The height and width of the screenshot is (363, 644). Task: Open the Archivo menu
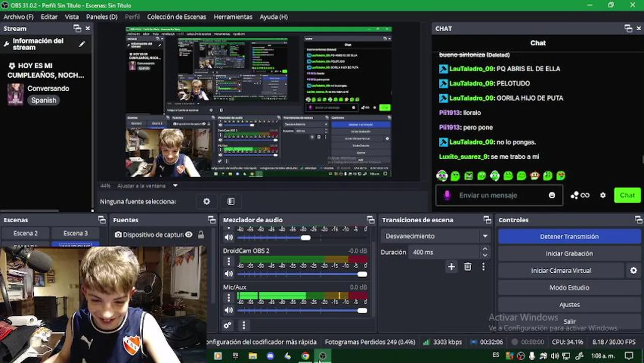[x=19, y=17]
